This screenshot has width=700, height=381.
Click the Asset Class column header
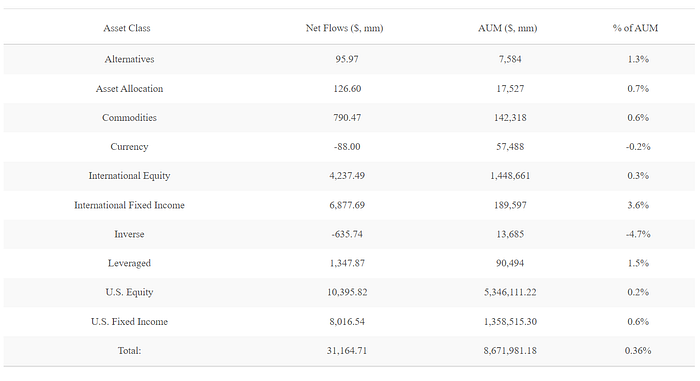click(x=127, y=28)
